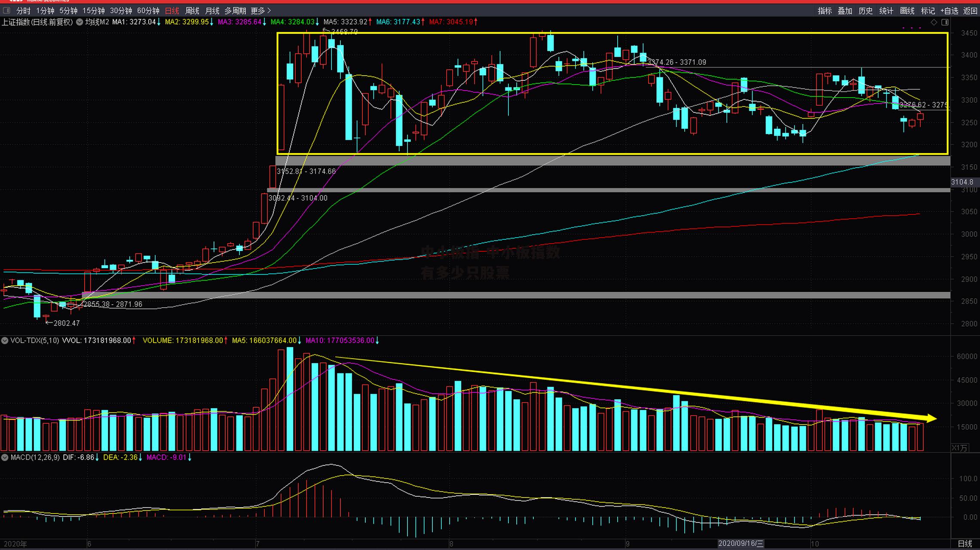Open the 历史 history button

(866, 11)
